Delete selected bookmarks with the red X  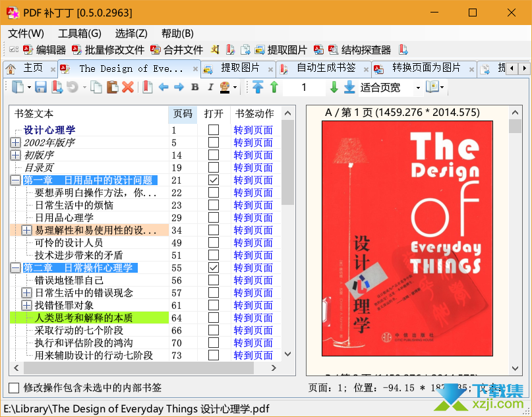(x=128, y=88)
